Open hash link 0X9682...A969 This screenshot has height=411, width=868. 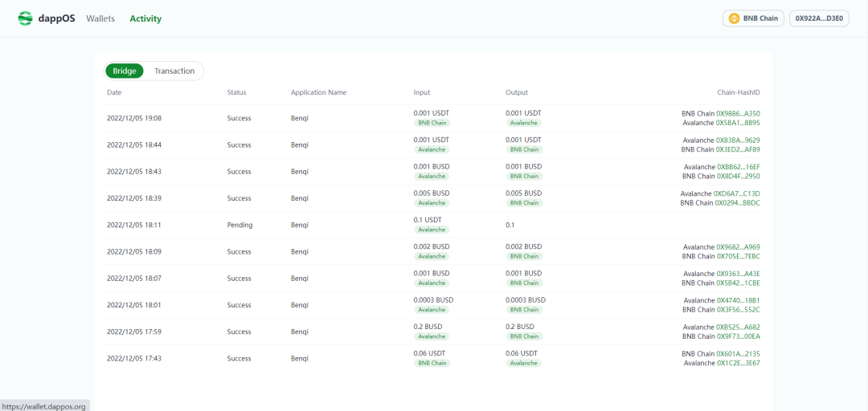(x=738, y=247)
